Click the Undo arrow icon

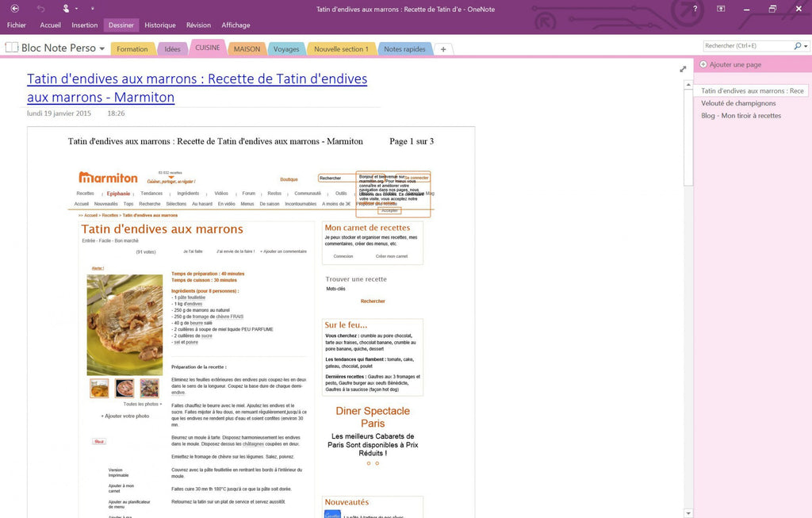pos(41,8)
